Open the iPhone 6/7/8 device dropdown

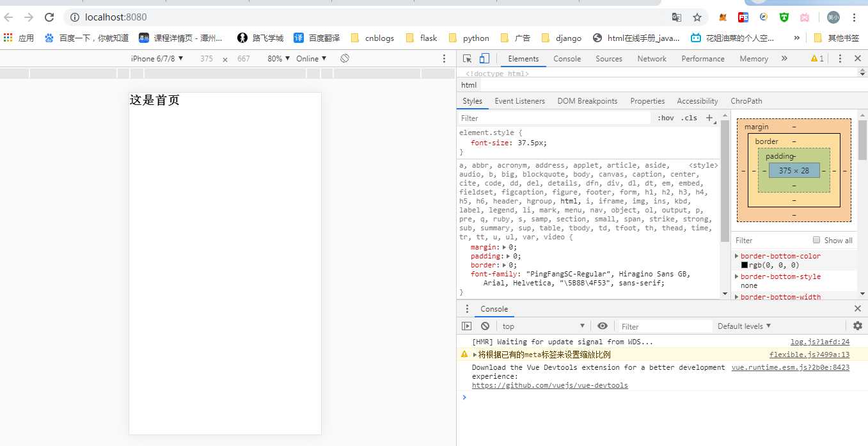coord(157,58)
